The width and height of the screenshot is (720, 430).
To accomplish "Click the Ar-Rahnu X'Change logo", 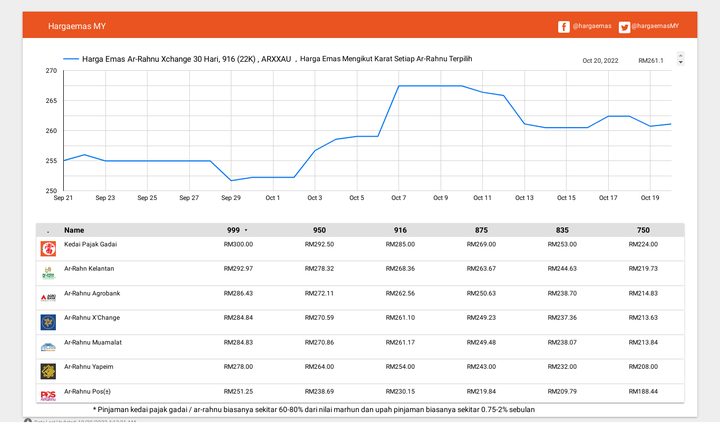I will click(x=48, y=322).
